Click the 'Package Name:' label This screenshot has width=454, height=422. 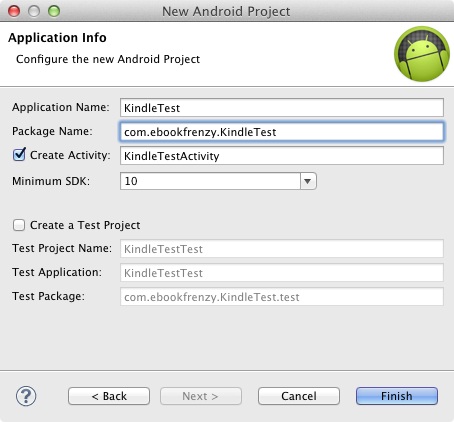click(52, 131)
